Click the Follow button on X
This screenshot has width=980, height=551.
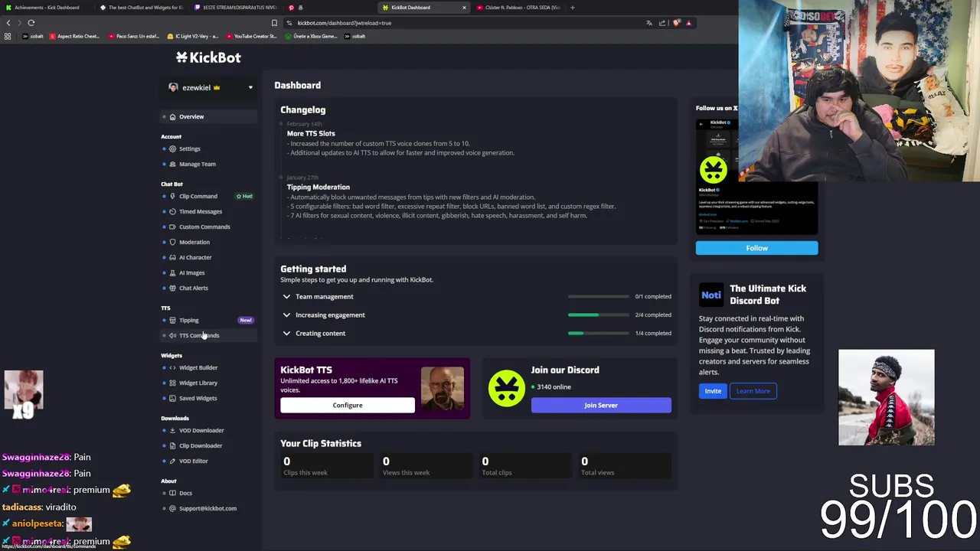pyautogui.click(x=756, y=248)
